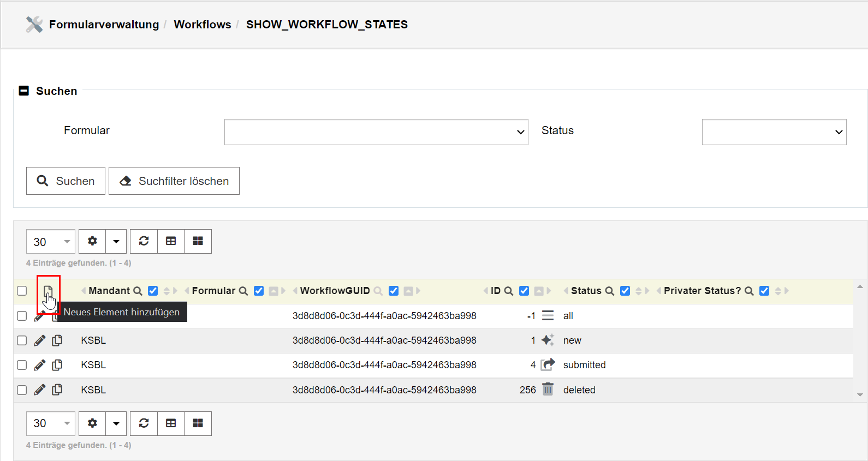Click copy icon in the 'submitted' row
Image resolution: width=868 pixels, height=461 pixels.
(x=57, y=365)
